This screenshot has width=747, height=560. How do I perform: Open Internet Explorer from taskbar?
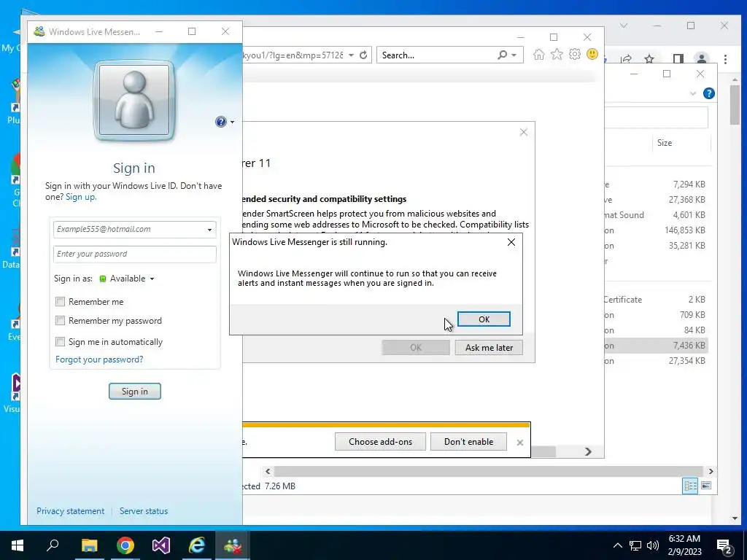[x=197, y=545]
